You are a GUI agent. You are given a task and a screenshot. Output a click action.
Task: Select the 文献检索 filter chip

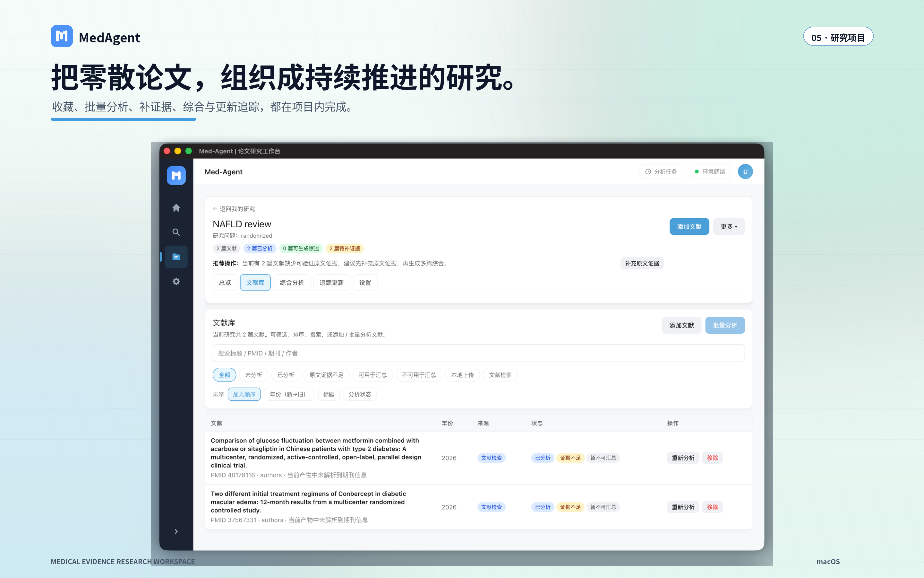(x=500, y=375)
